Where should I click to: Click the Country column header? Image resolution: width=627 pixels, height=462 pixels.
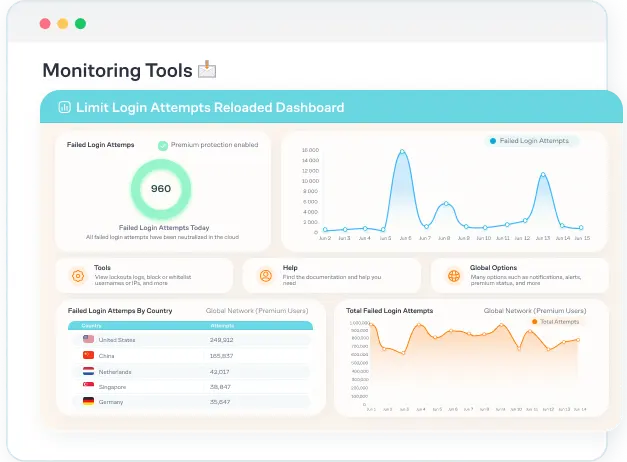tap(91, 326)
